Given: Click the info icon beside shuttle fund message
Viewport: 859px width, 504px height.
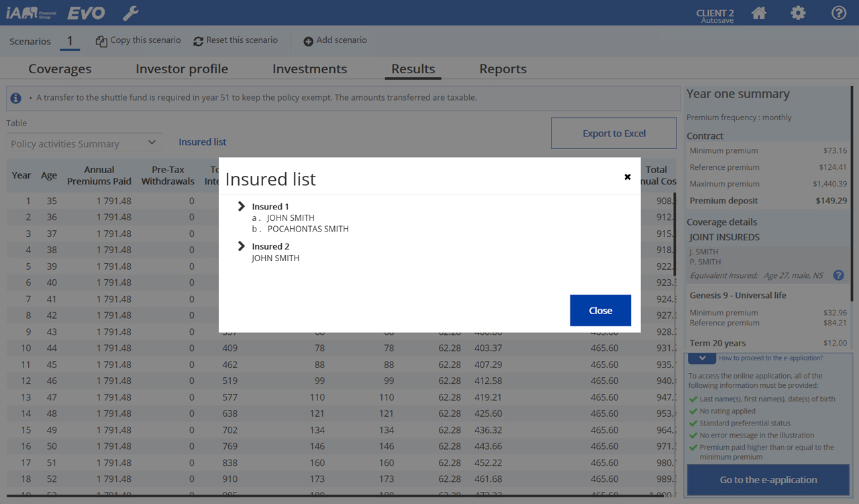Looking at the screenshot, I should pyautogui.click(x=15, y=98).
